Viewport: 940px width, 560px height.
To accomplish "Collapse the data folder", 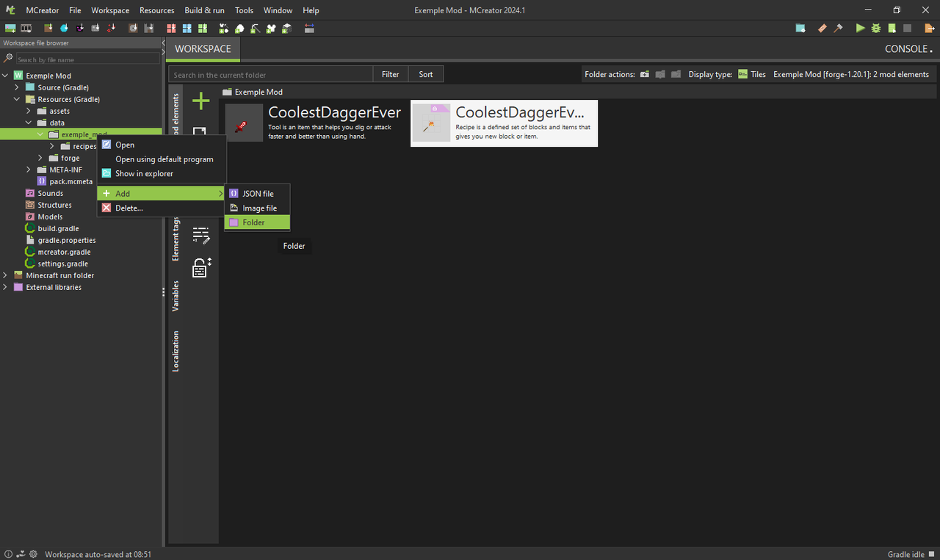I will click(29, 123).
